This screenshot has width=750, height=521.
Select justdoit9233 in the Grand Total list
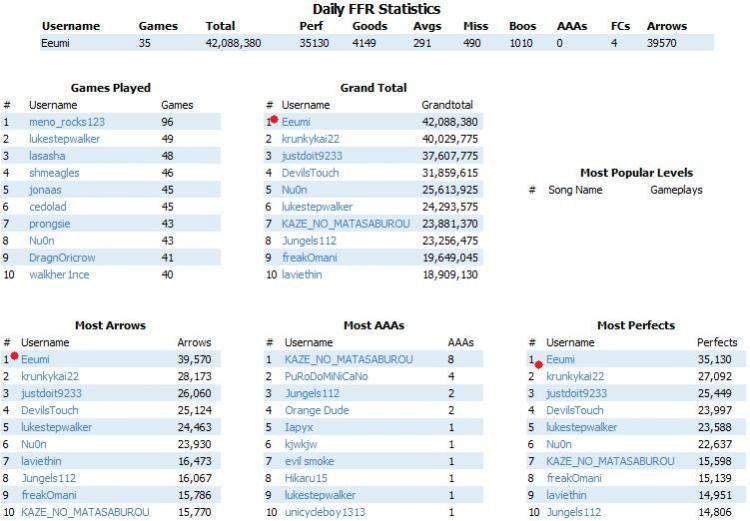click(312, 156)
